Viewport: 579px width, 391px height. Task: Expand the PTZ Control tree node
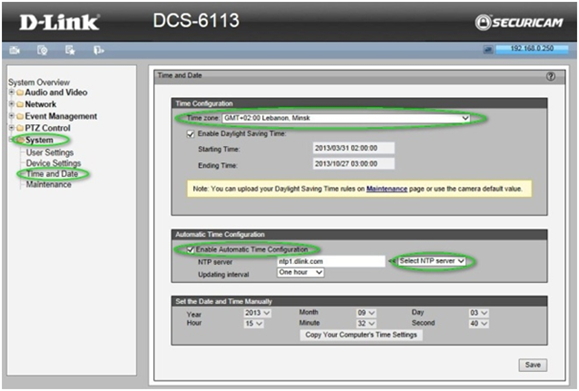tap(11, 127)
